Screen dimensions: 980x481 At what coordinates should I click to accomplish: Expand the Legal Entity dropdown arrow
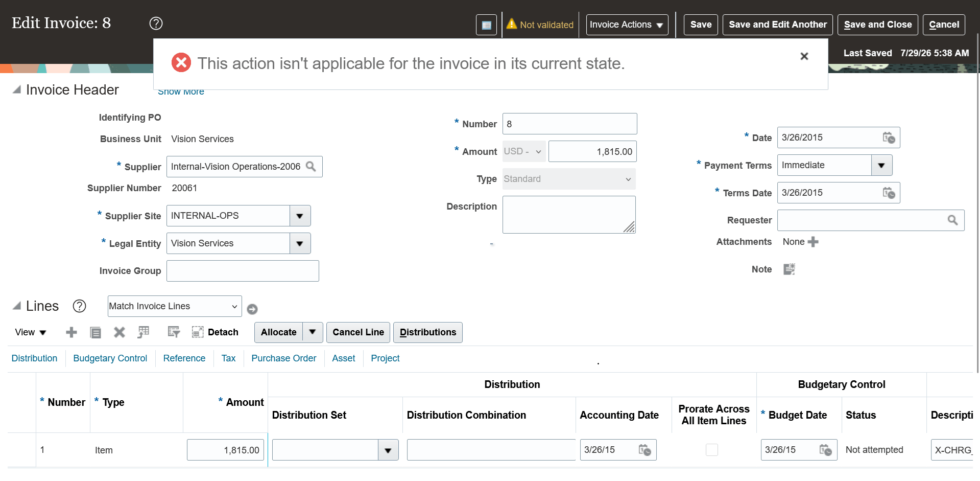click(x=300, y=243)
